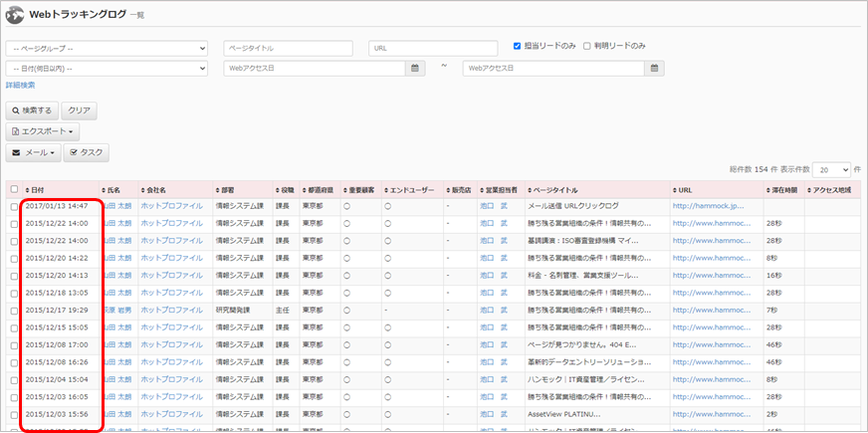Select the Webトラッキングログ page heading
868x433 pixels.
pyautogui.click(x=78, y=15)
